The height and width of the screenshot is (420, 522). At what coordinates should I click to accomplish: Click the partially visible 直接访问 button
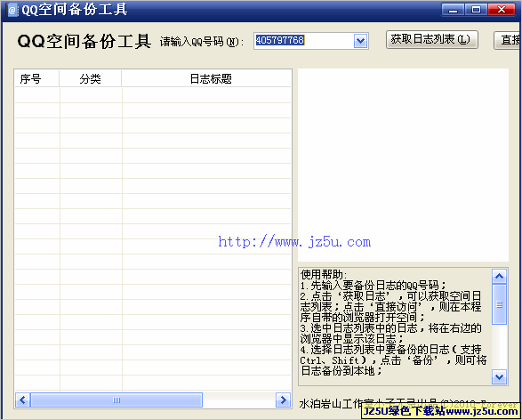(508, 40)
